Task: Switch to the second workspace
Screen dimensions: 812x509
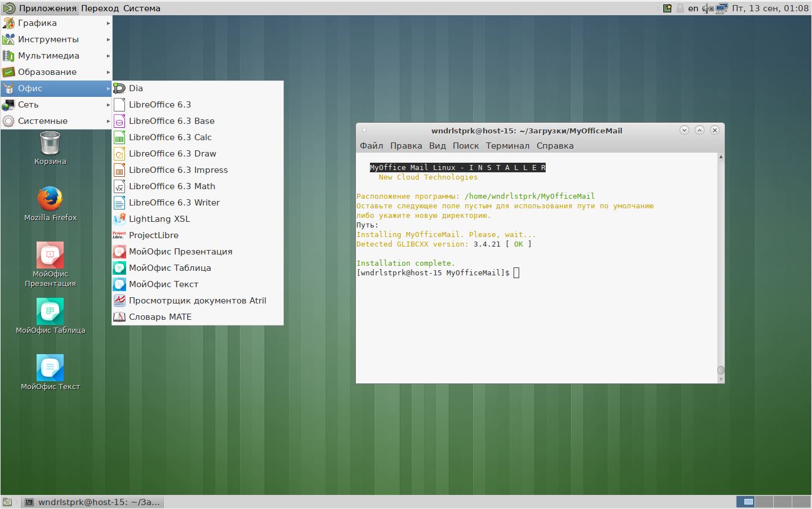Action: pyautogui.click(x=764, y=502)
